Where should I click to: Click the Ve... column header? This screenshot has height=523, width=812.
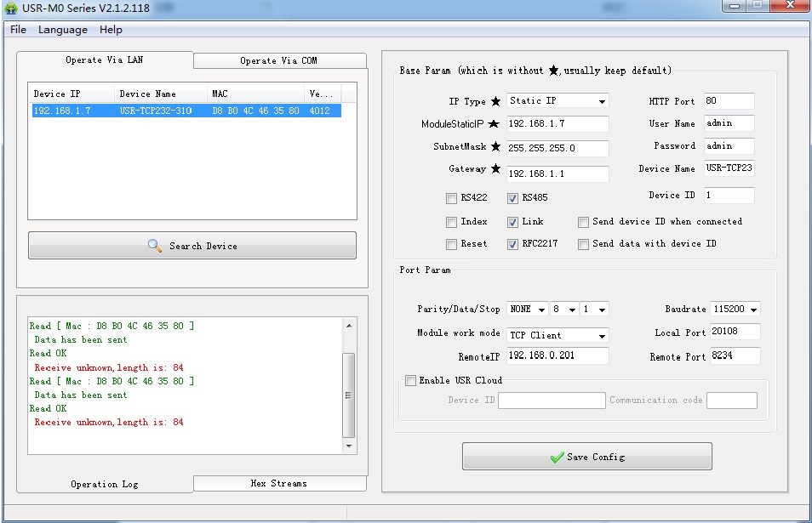(323, 94)
